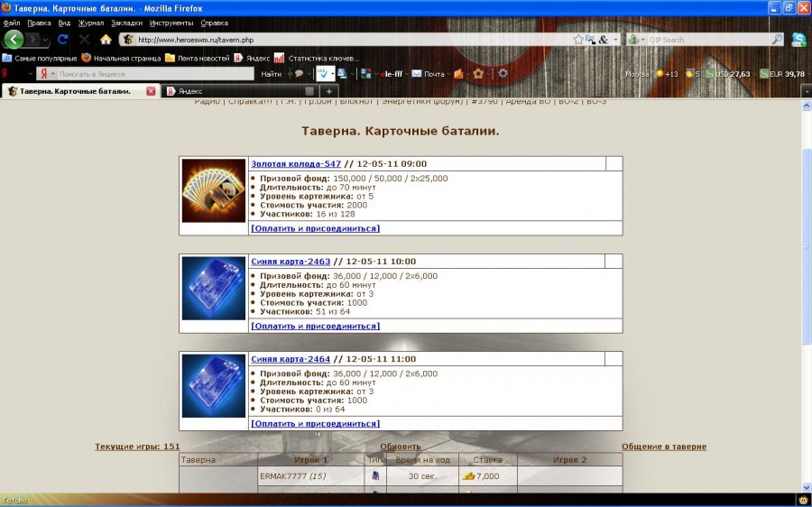Bookmark page with star icon in address bar
812x507 pixels.
(578, 40)
